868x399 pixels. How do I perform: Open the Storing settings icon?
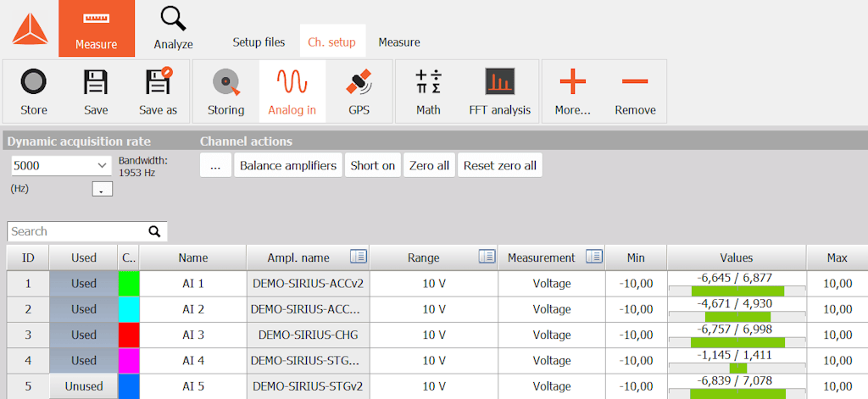tap(225, 82)
